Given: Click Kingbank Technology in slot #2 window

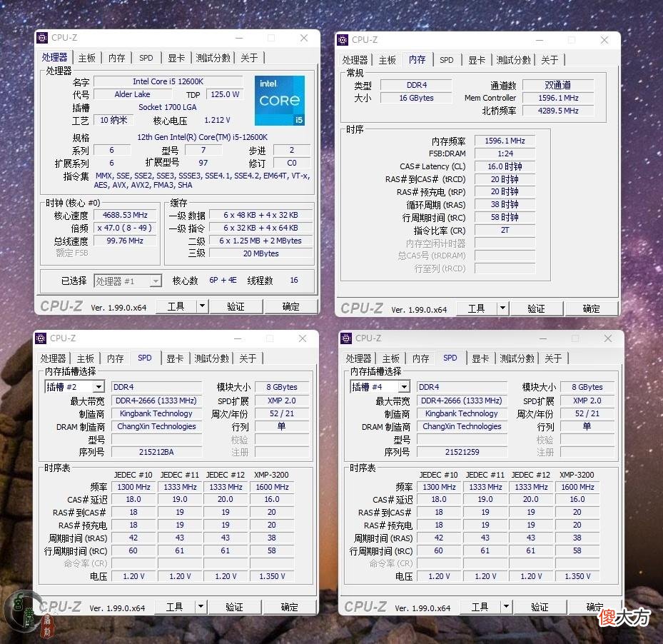Looking at the screenshot, I should point(156,413).
